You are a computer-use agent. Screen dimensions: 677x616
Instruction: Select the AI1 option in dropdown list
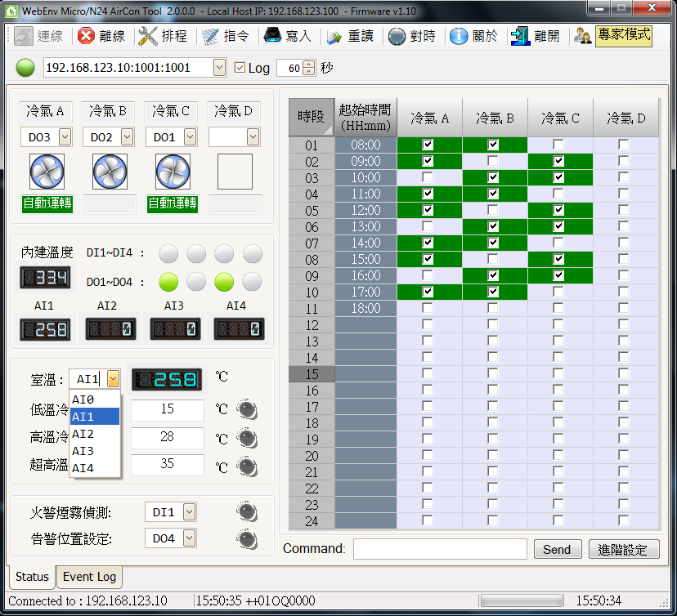point(95,417)
